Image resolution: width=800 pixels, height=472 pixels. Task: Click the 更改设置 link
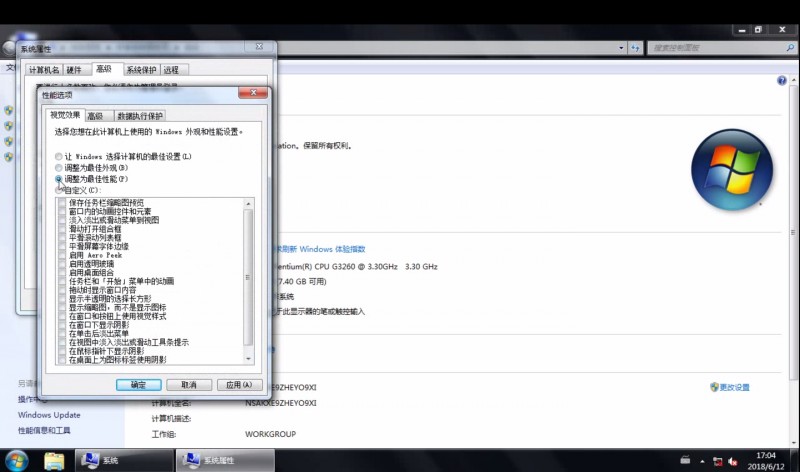(x=730, y=387)
